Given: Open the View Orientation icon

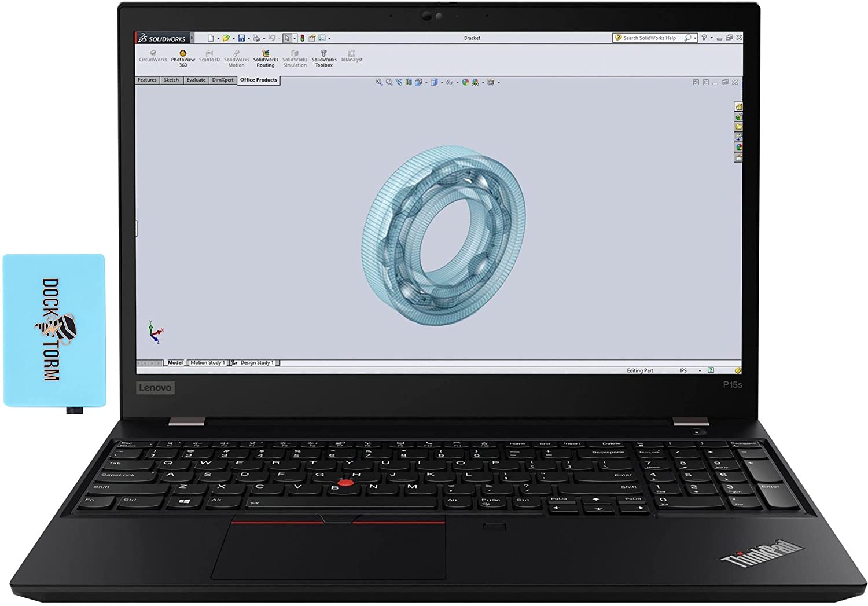Looking at the screenshot, I should [x=418, y=82].
